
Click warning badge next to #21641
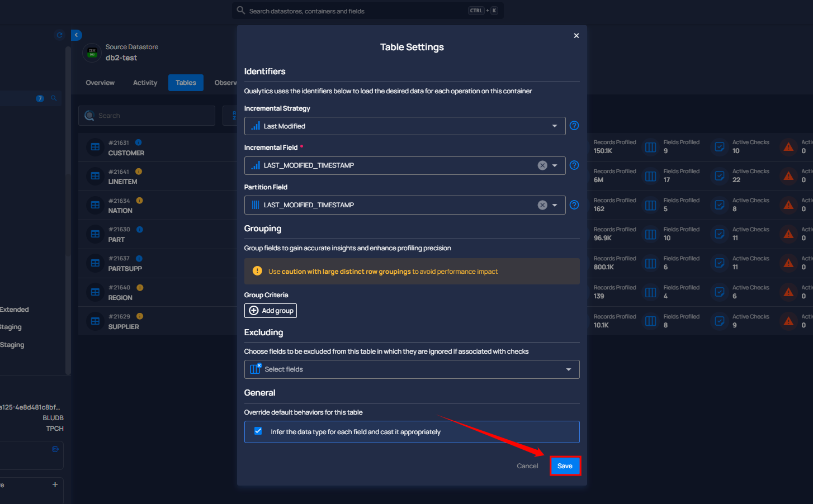(x=139, y=172)
